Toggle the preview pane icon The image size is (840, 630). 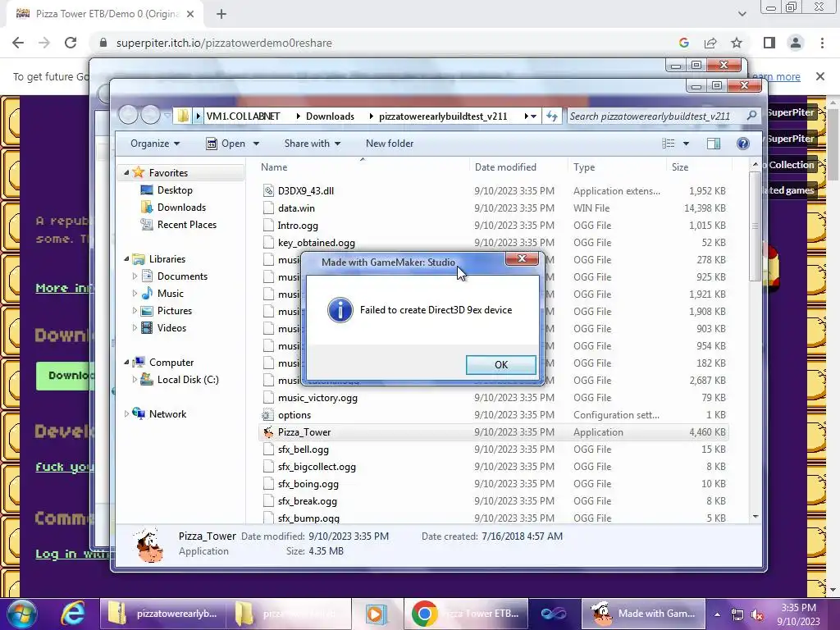tap(714, 144)
